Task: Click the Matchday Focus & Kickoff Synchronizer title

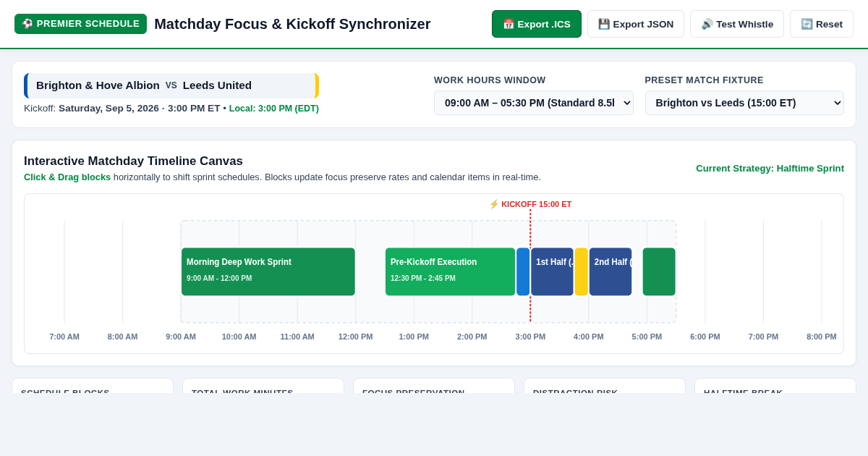Action: click(292, 24)
